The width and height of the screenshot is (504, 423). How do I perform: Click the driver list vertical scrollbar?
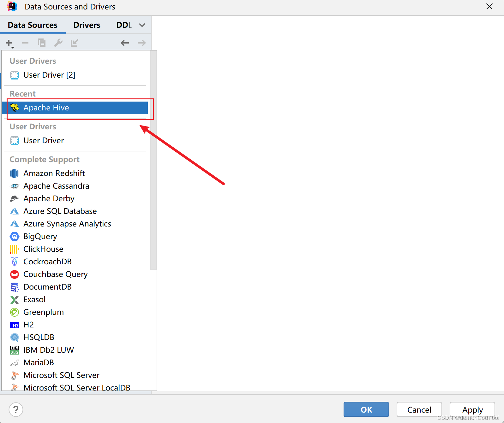153,160
